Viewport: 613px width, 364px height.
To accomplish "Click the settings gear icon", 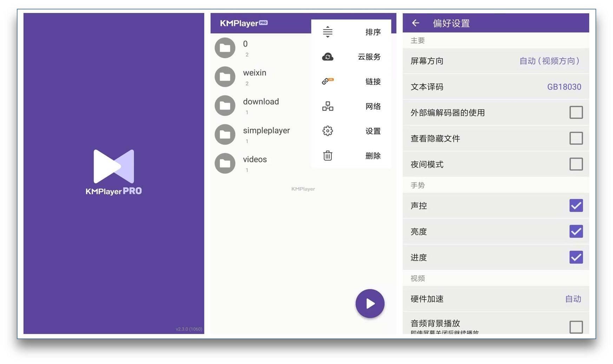I will [x=328, y=131].
